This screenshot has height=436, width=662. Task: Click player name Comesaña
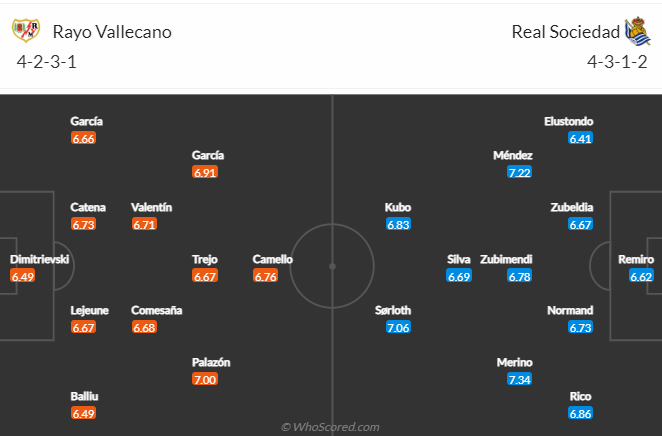coord(157,310)
